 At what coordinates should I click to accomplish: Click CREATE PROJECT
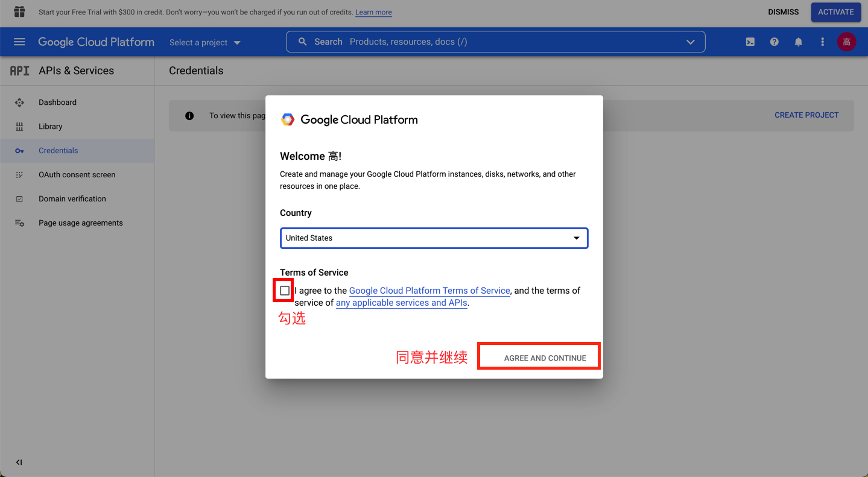(x=806, y=115)
